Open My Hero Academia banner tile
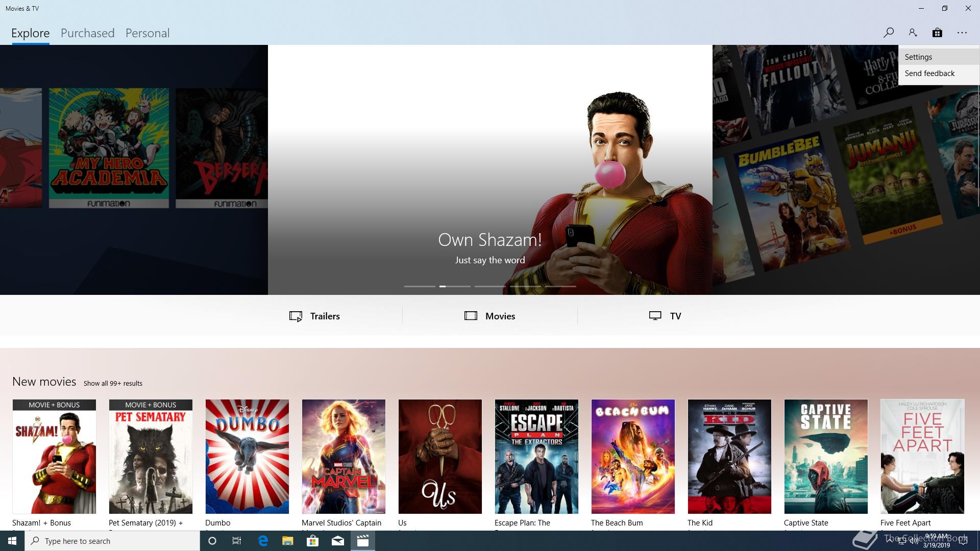Image resolution: width=980 pixels, height=551 pixels. (x=109, y=148)
